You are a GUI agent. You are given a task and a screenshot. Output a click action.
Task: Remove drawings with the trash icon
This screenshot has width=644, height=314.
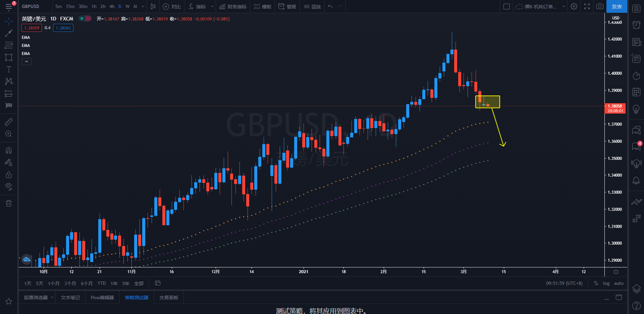coord(9,203)
